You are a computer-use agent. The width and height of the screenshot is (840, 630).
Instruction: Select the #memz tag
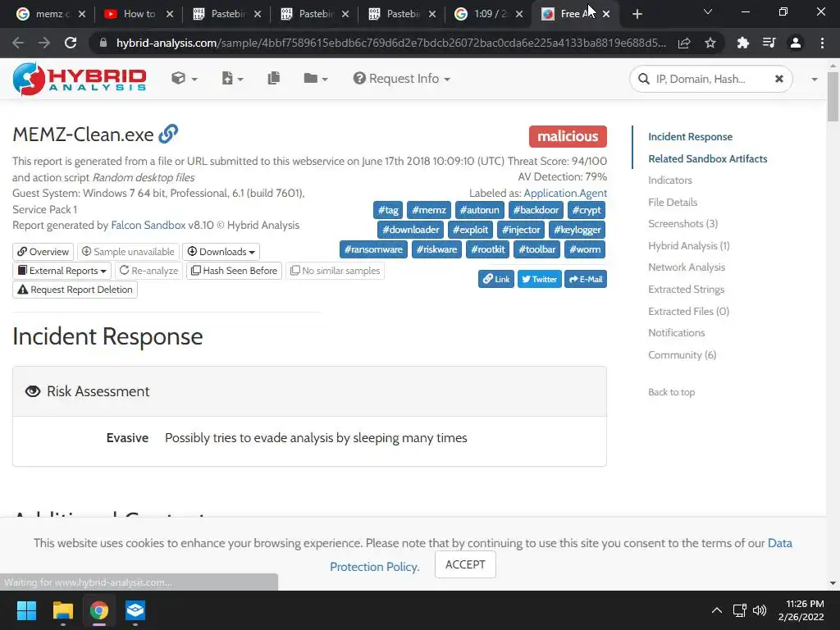pyautogui.click(x=429, y=210)
